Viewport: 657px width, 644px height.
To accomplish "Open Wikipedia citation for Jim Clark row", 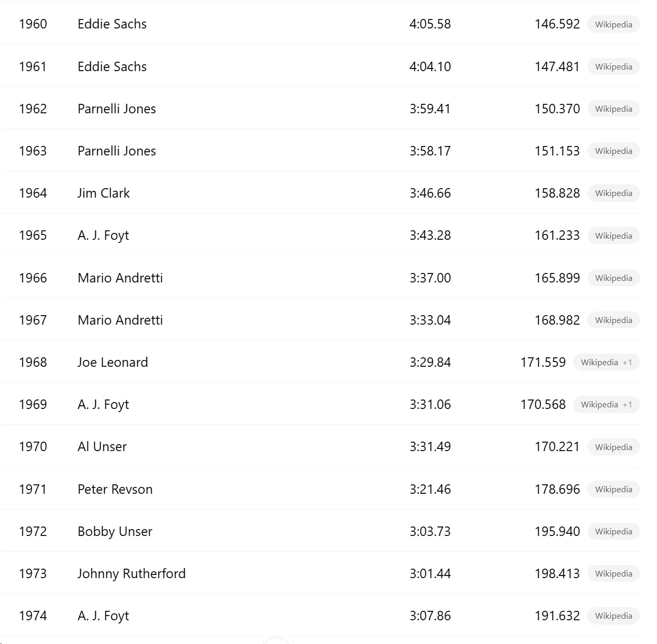I will pyautogui.click(x=613, y=193).
